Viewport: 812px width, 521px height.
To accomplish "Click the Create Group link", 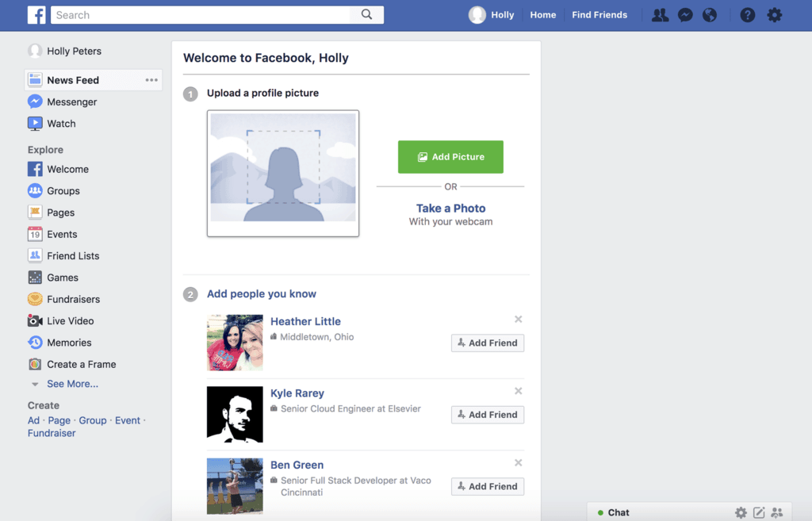I will coord(93,420).
